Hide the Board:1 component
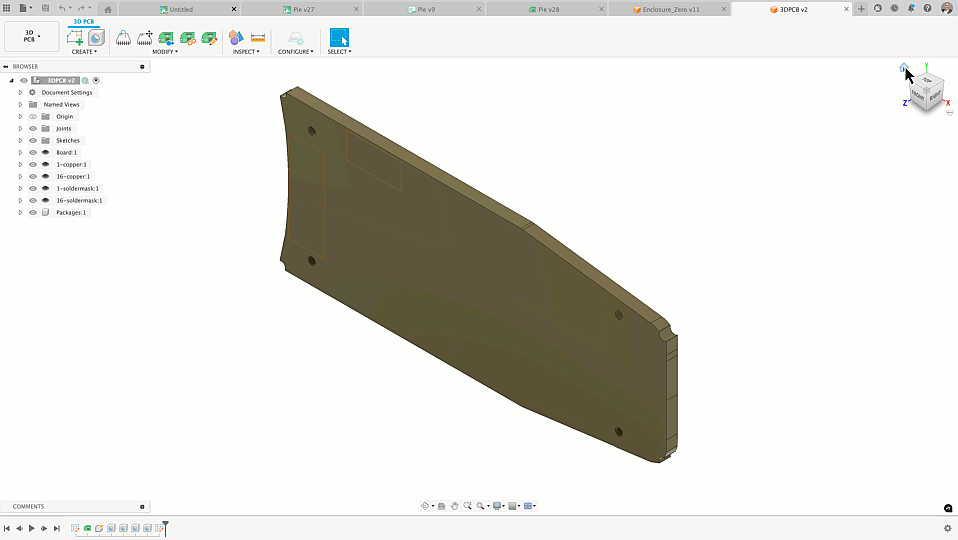Screen dimensions: 958x540 coord(33,153)
